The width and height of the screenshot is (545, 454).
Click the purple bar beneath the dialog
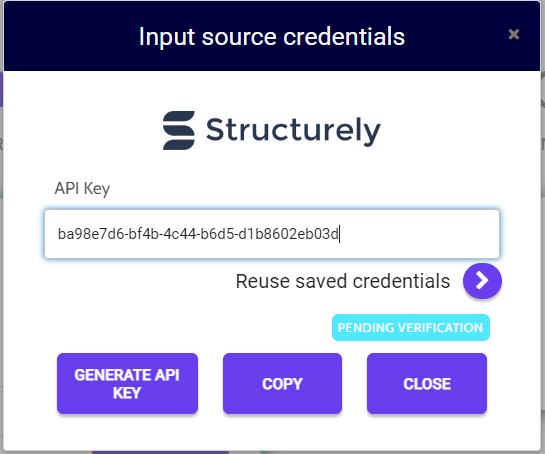(161, 453)
